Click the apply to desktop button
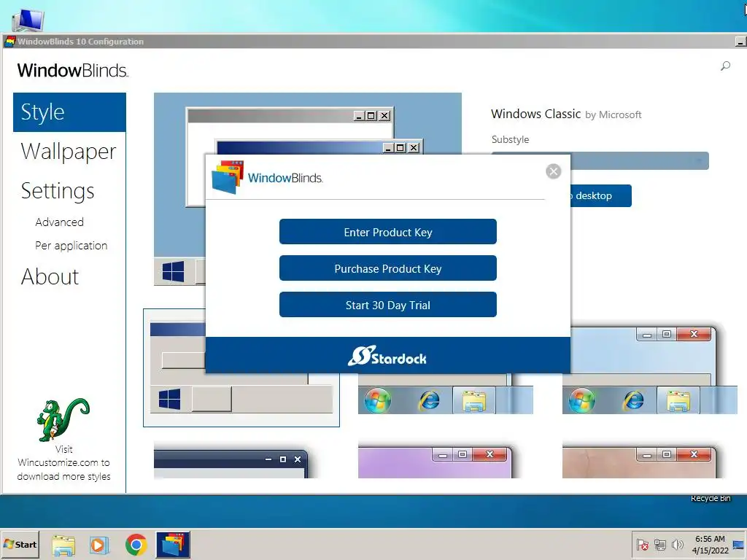Screen dimensions: 747x560 coord(601,195)
